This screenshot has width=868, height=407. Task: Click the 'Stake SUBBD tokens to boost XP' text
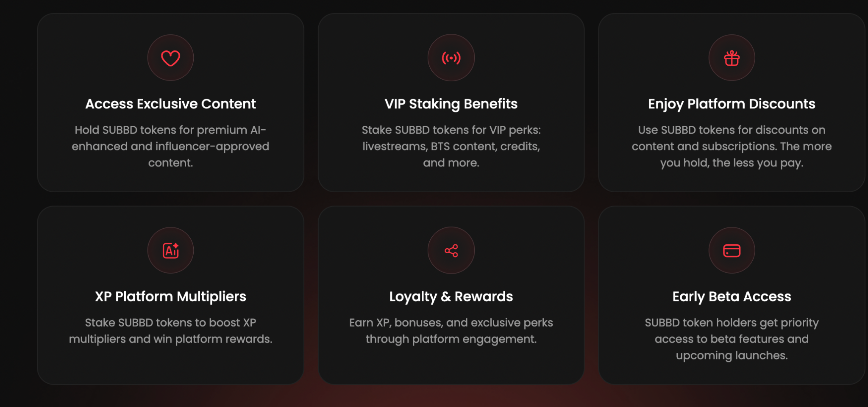tap(170, 330)
